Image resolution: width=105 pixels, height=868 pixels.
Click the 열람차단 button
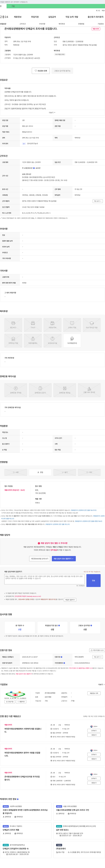tap(21, 702)
